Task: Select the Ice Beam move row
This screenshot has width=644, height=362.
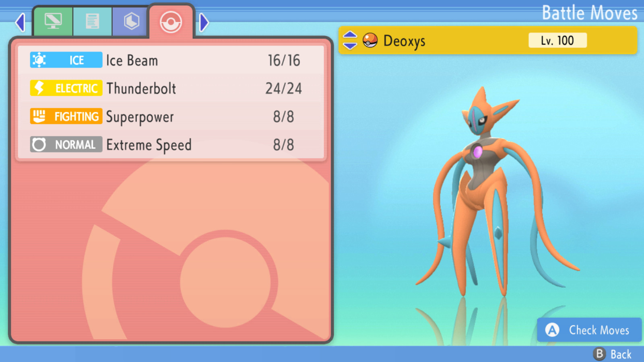Action: coord(171,60)
